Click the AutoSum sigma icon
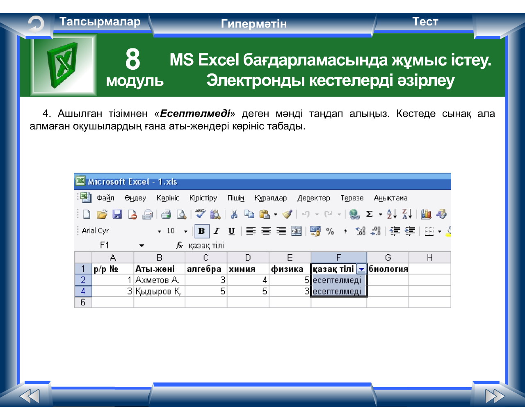 pos(370,214)
